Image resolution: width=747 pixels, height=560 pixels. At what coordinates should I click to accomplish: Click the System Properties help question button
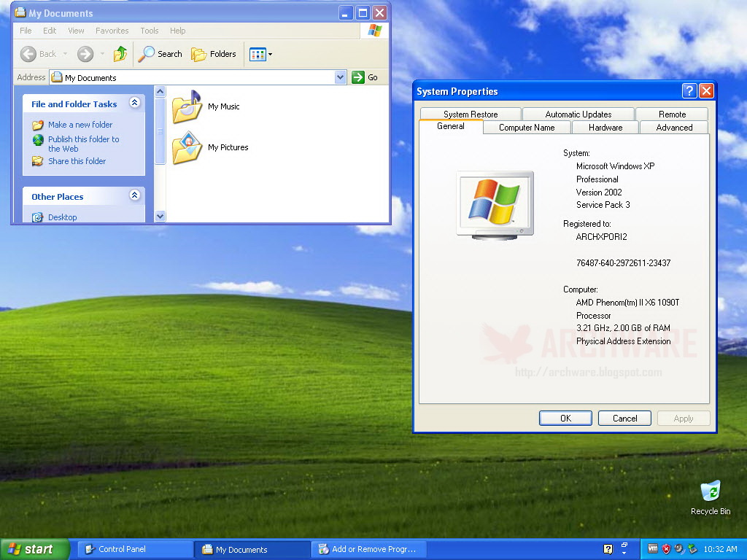689,91
